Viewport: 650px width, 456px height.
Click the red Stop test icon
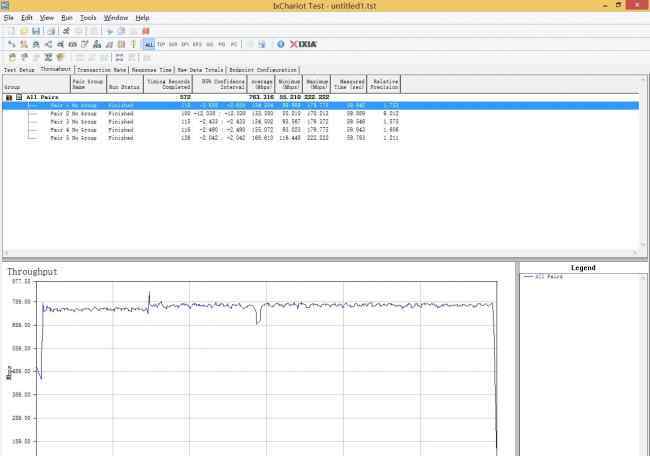tap(146, 31)
